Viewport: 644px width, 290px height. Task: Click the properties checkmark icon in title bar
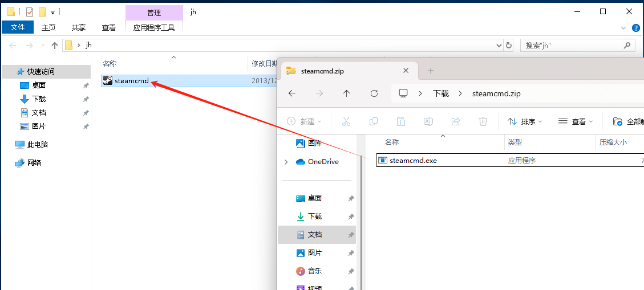[30, 12]
